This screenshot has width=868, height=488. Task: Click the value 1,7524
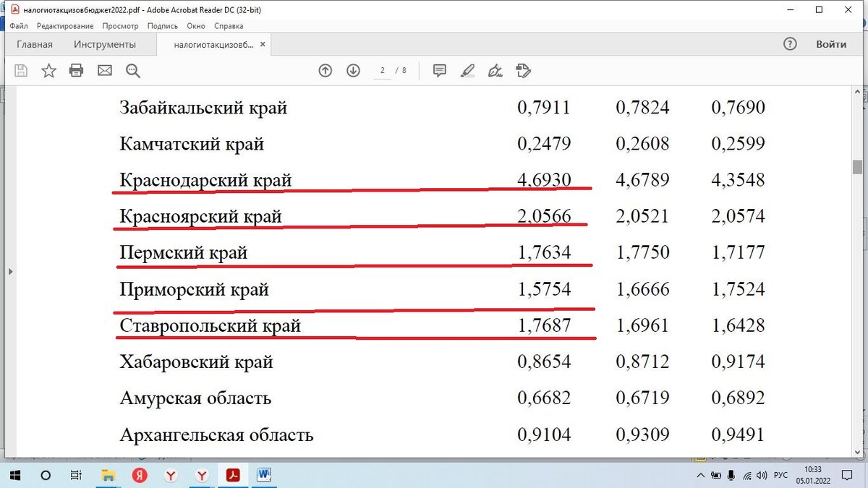(738, 289)
